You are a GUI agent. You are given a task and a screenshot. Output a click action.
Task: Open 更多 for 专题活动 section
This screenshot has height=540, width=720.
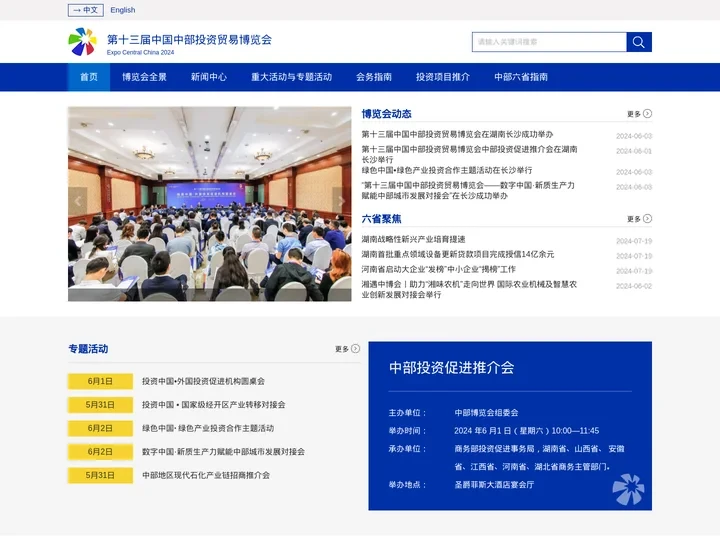pos(347,349)
